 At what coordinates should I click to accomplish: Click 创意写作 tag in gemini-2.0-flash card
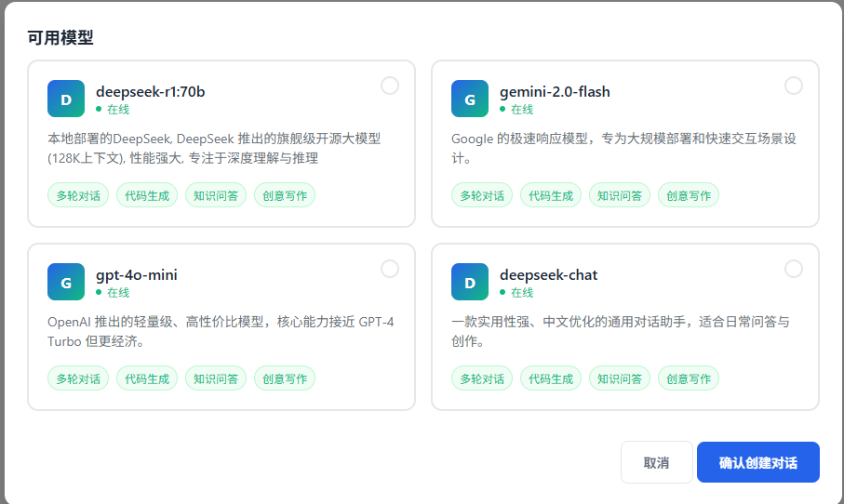pos(689,195)
